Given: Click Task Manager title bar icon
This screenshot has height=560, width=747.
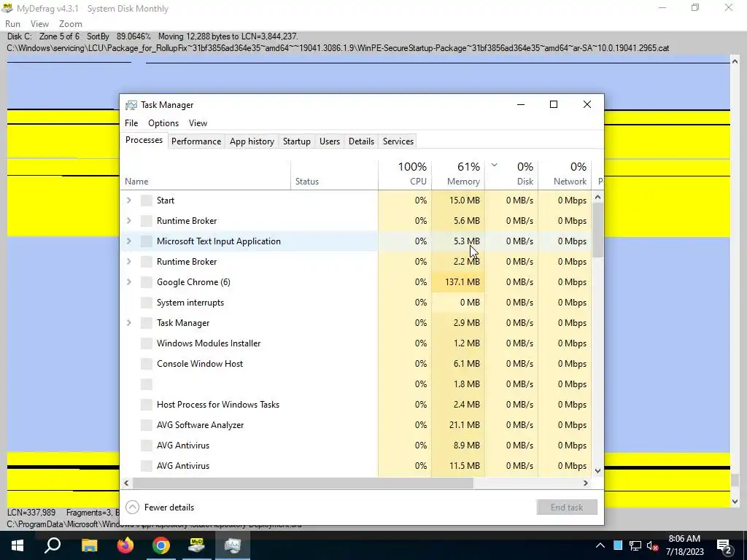Looking at the screenshot, I should (x=131, y=105).
